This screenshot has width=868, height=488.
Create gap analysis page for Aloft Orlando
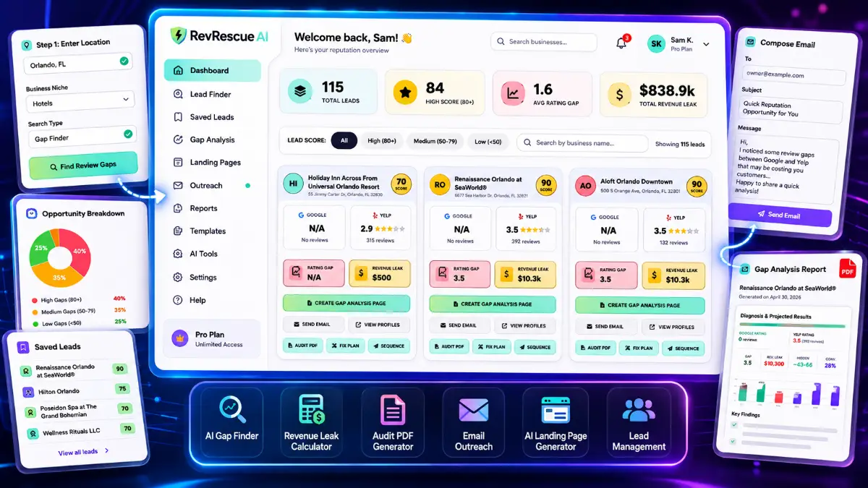coord(639,305)
